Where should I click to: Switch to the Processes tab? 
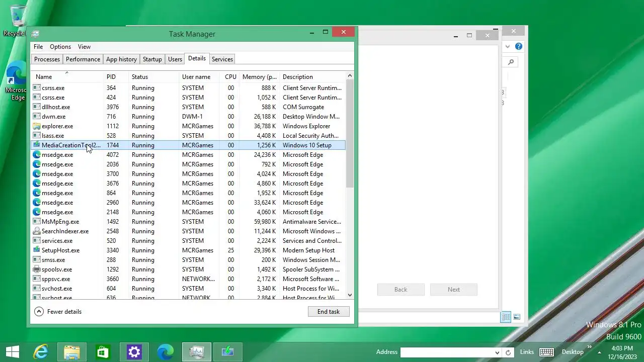click(47, 59)
